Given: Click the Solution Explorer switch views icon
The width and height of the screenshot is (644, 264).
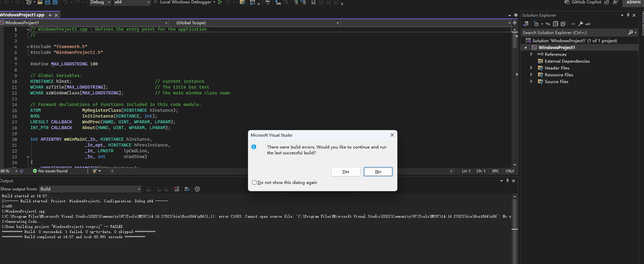Looking at the screenshot, I should coord(526,24).
